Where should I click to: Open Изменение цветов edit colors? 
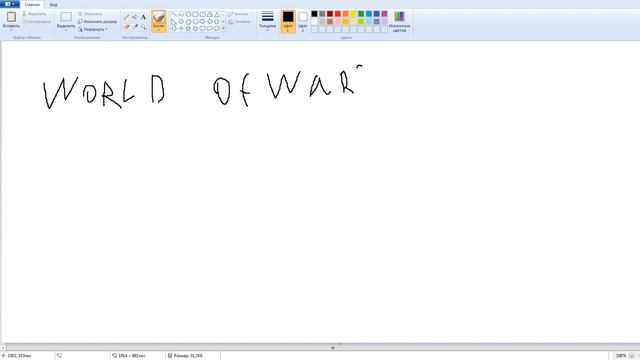tap(400, 21)
